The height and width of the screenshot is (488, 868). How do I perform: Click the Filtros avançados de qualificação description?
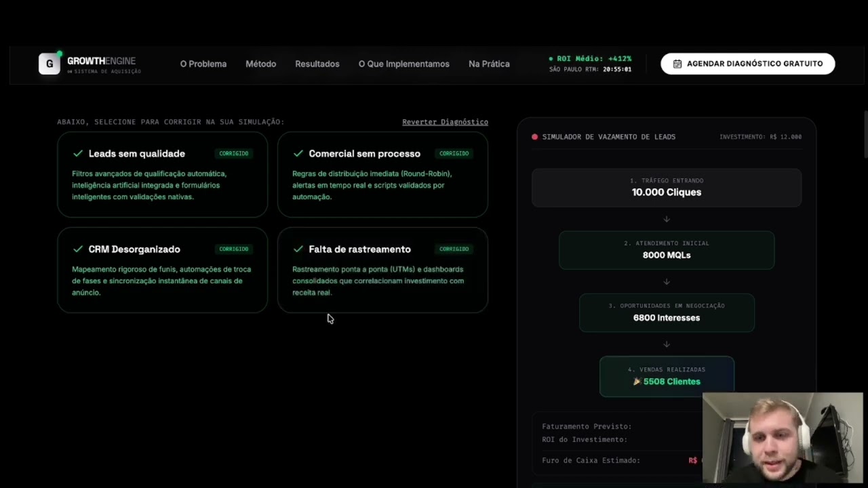[149, 185]
